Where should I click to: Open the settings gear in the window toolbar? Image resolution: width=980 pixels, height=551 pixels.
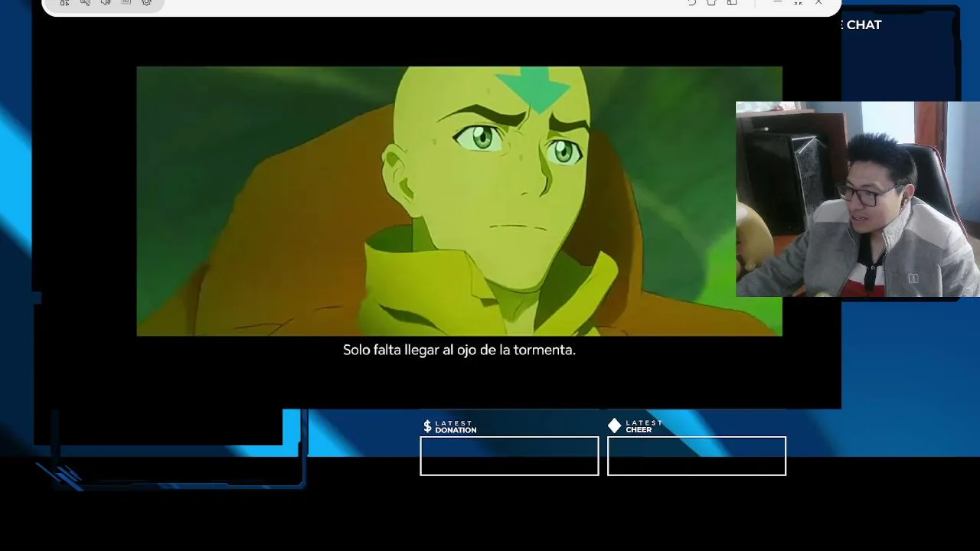tap(147, 3)
